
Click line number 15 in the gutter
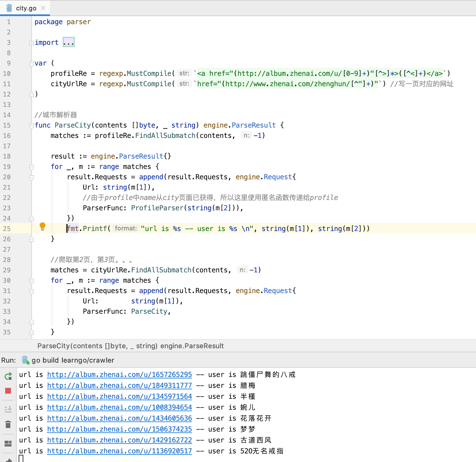pos(7,125)
